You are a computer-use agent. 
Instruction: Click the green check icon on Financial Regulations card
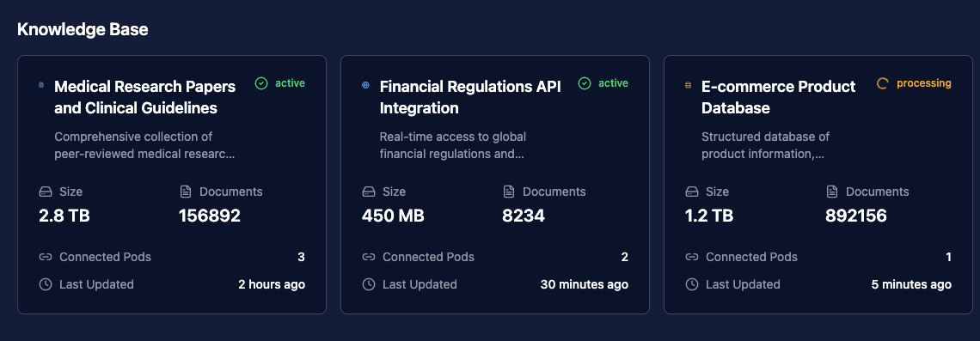click(x=585, y=83)
